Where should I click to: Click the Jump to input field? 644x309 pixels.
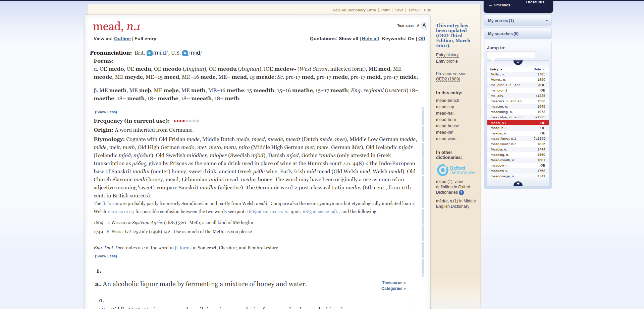(511, 54)
